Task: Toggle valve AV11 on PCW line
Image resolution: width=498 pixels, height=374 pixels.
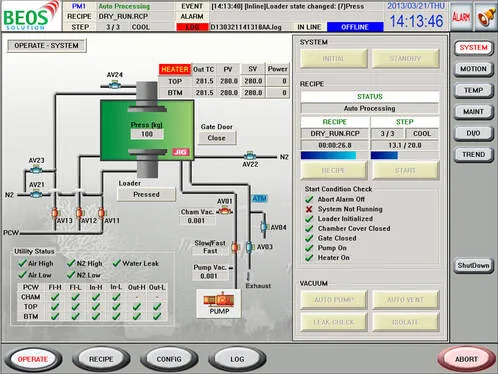Action: pos(101,213)
